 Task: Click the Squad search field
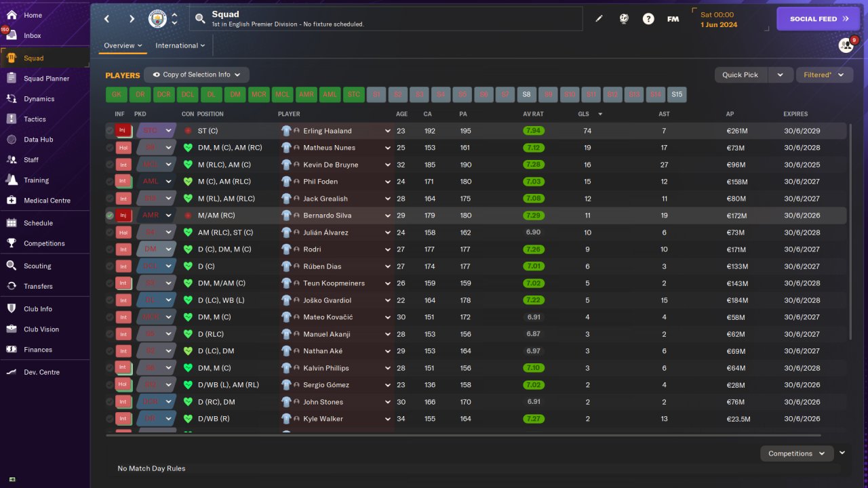[386, 19]
